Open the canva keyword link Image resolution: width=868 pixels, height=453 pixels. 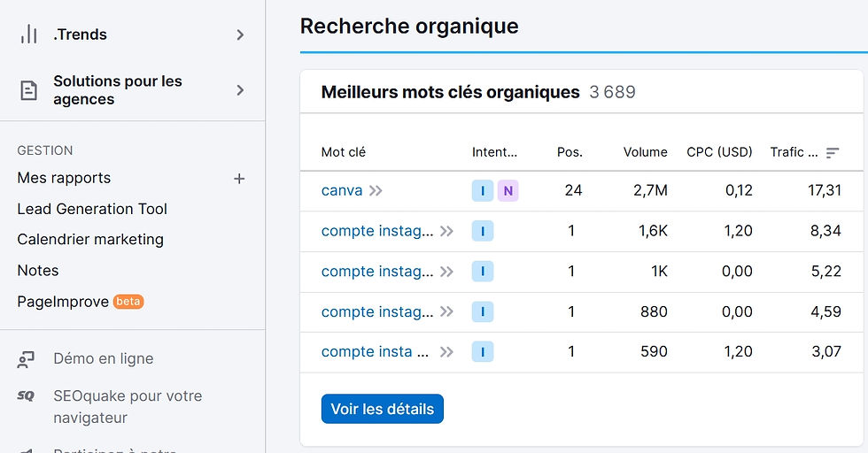click(x=342, y=190)
